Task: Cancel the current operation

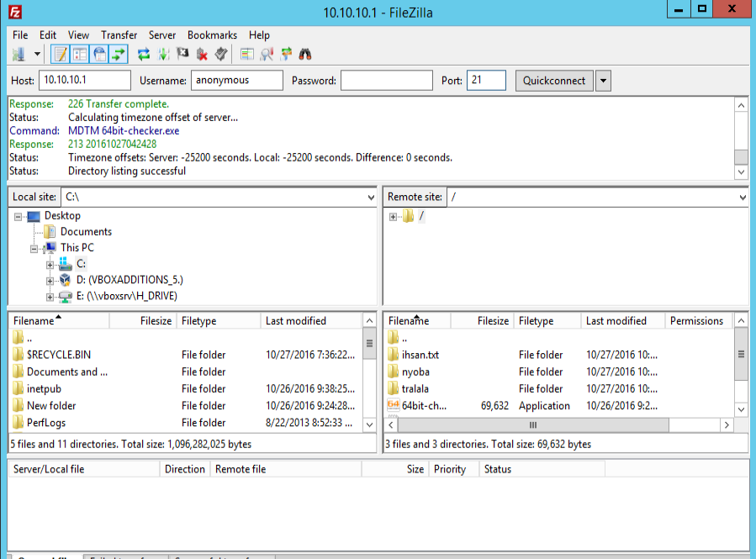Action: tap(182, 54)
